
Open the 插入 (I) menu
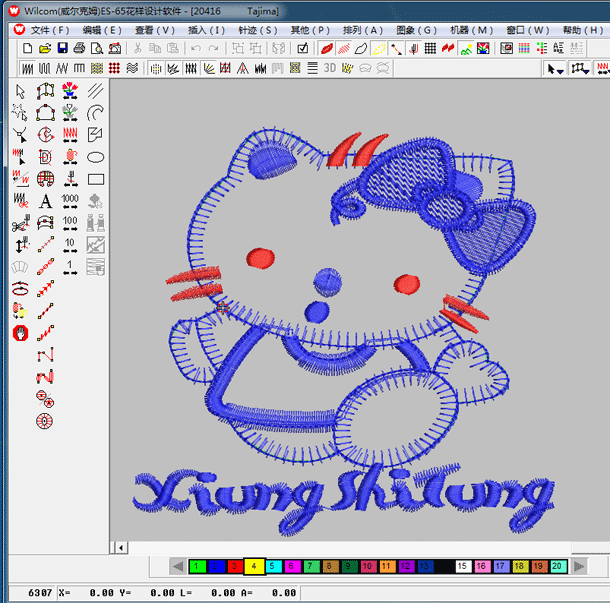(x=206, y=30)
